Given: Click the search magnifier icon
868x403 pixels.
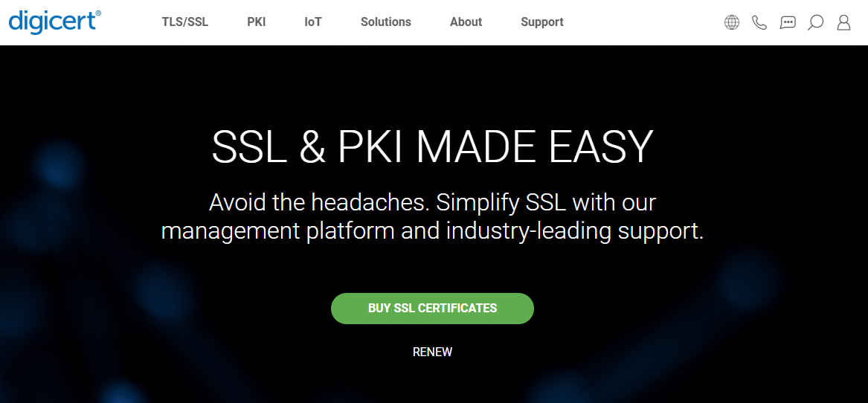Looking at the screenshot, I should 815,22.
